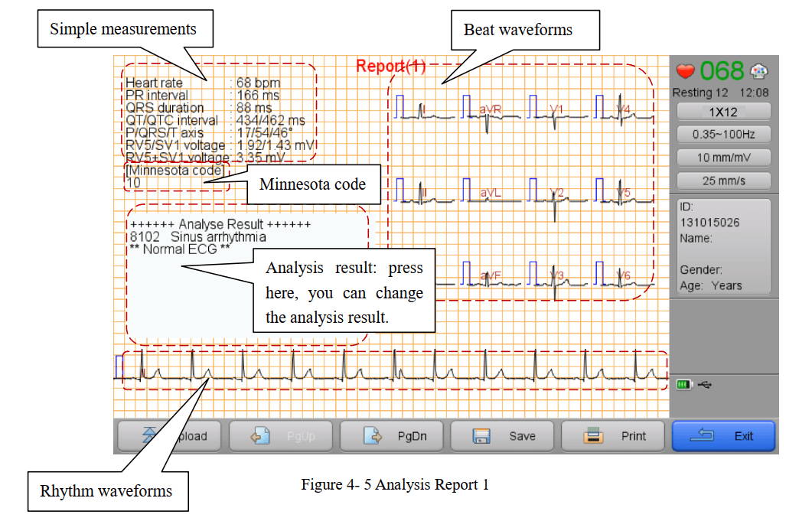Screen dimensions: 812x521
Task: Click the Heart rate measurement label
Action: [x=154, y=83]
